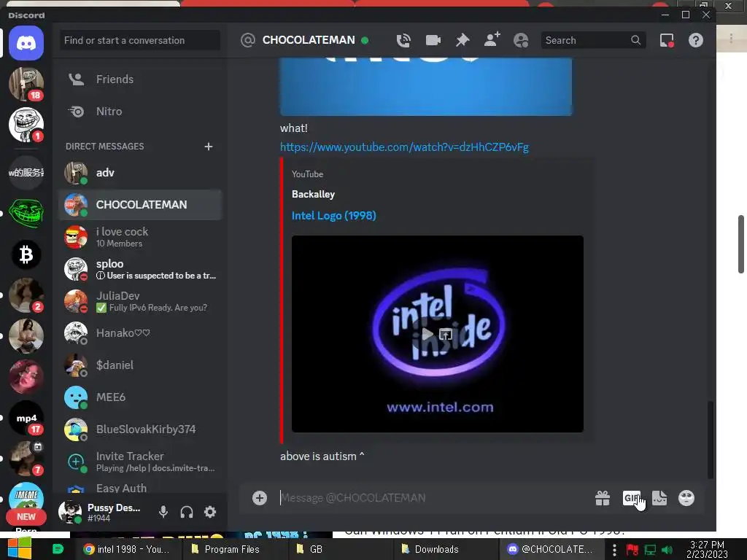Open server with 18 notifications

[26, 84]
